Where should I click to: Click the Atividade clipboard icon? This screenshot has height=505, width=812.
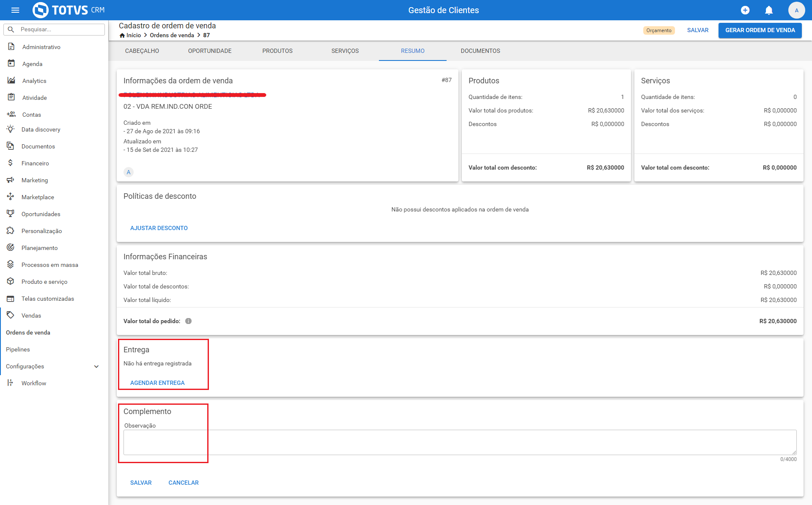11,97
